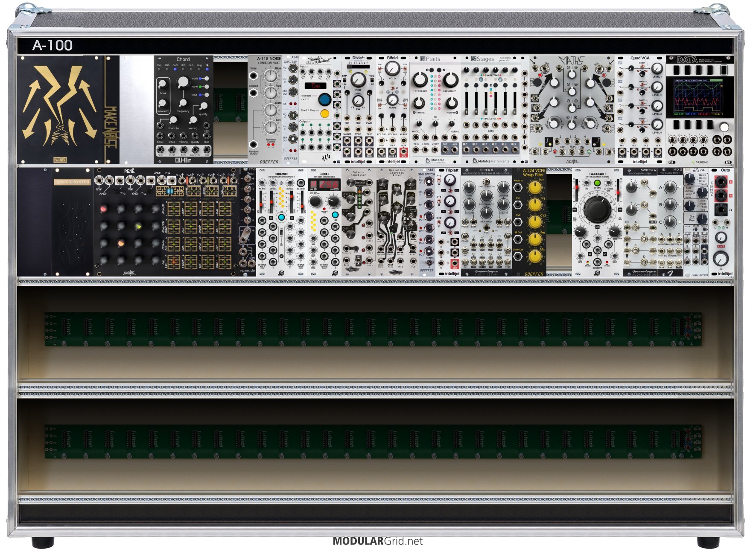Click the Quad VCA LEVEL 1 knob

pyautogui.click(x=657, y=68)
